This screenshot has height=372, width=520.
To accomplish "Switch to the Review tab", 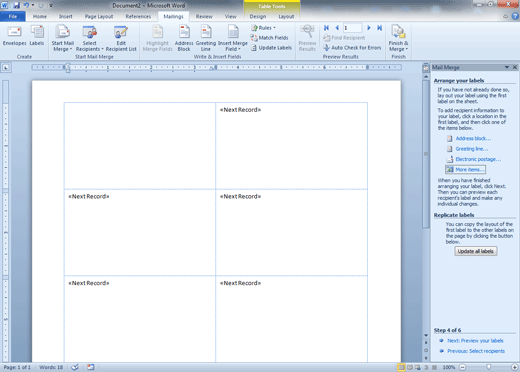I will [204, 16].
